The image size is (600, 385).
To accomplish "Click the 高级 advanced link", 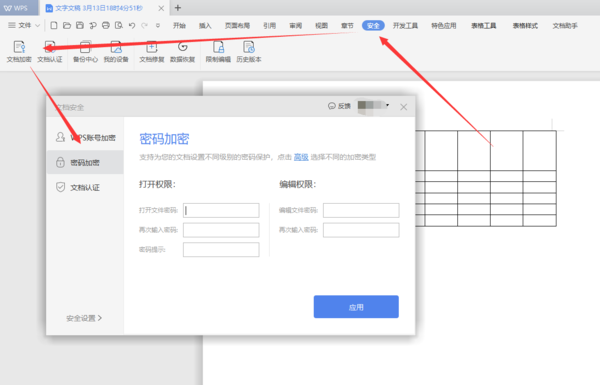I will pos(301,157).
